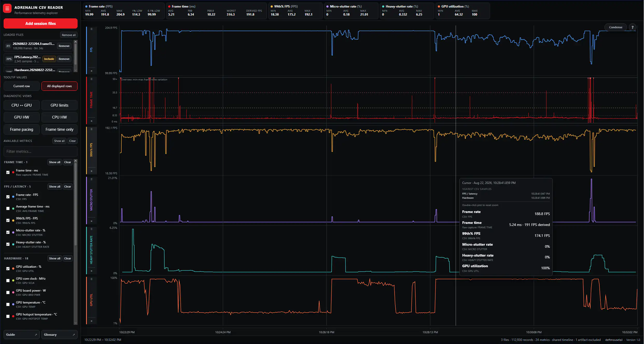Screen dimensions: 644x344
Task: Open the red hamburger menu icon
Action: pyautogui.click(x=7, y=9)
